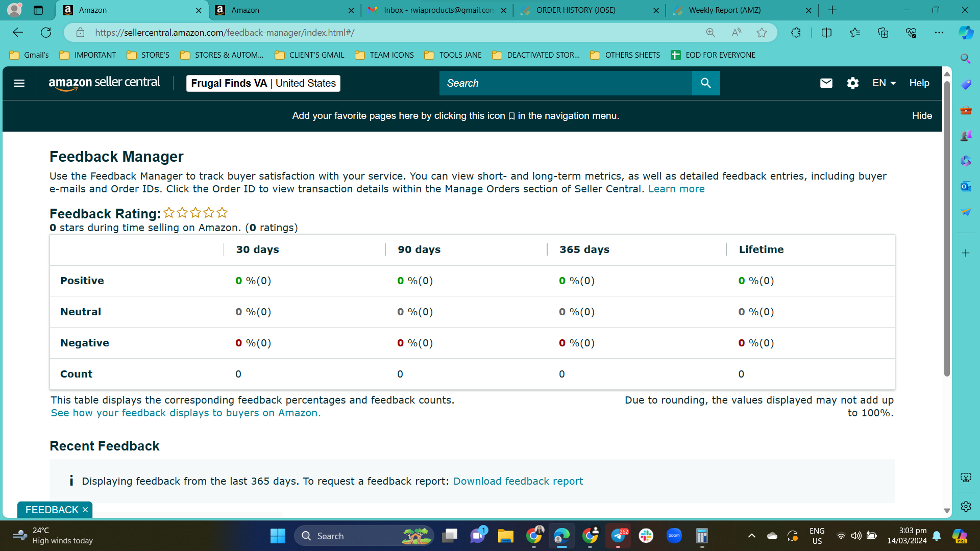Open 'See how your feedback displays to buyers' link

[186, 413]
